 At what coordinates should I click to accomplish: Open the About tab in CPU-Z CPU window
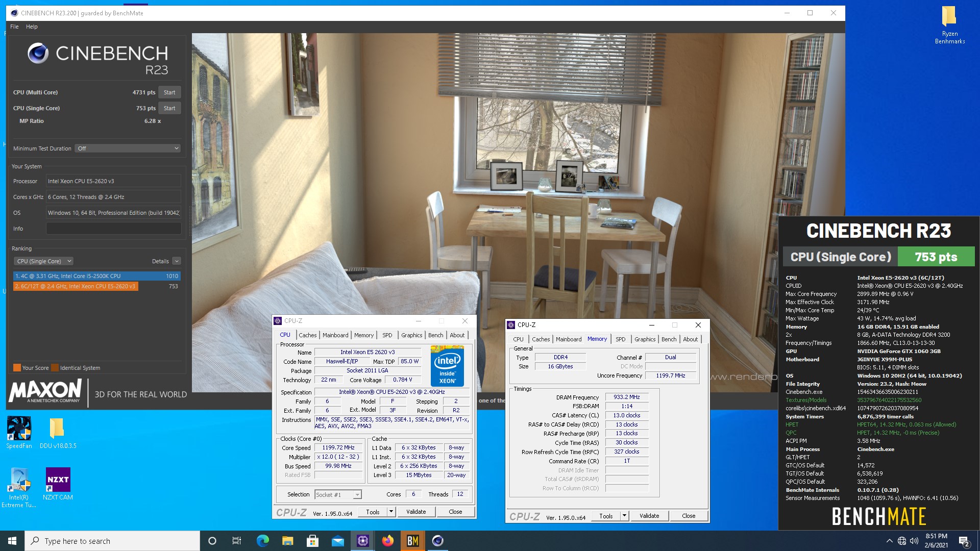pos(457,335)
